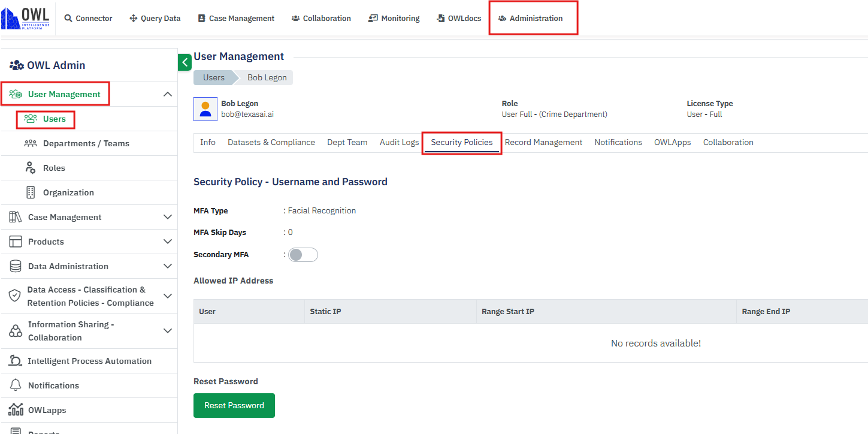The image size is (868, 434).
Task: Click the Collaboration people icon in top nav
Action: point(295,19)
